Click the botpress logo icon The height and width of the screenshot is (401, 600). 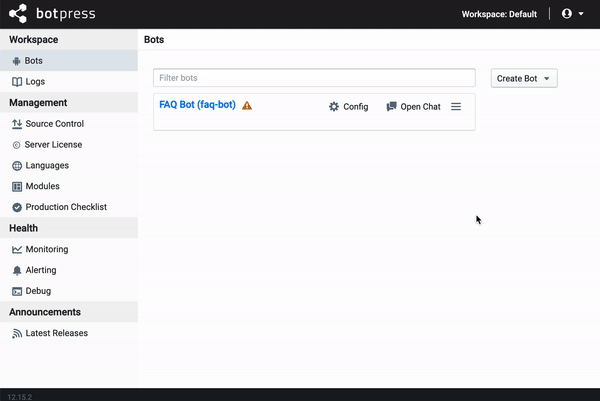pos(18,14)
